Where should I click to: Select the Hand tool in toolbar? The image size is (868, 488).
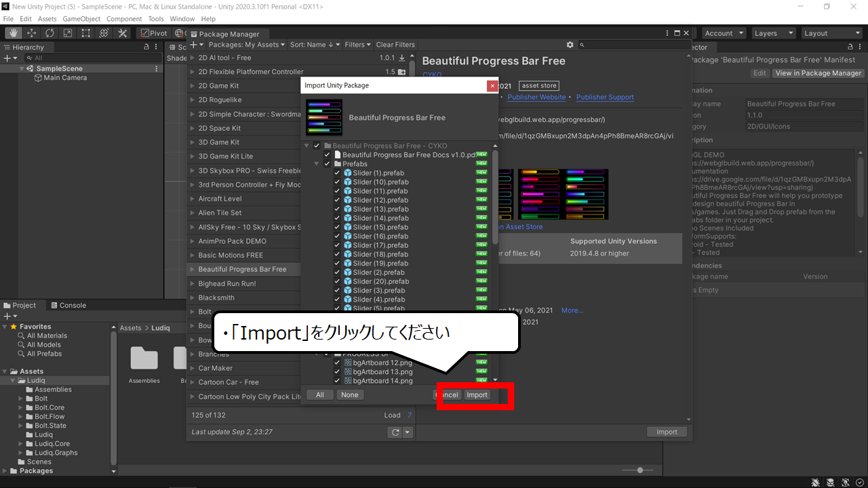pyautogui.click(x=13, y=33)
